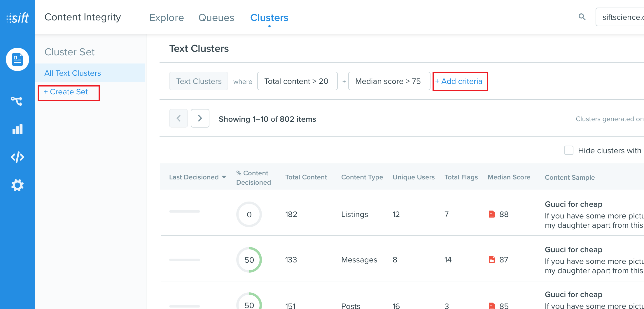
Task: Click the 50 percent circle in Messages row
Action: (x=249, y=260)
